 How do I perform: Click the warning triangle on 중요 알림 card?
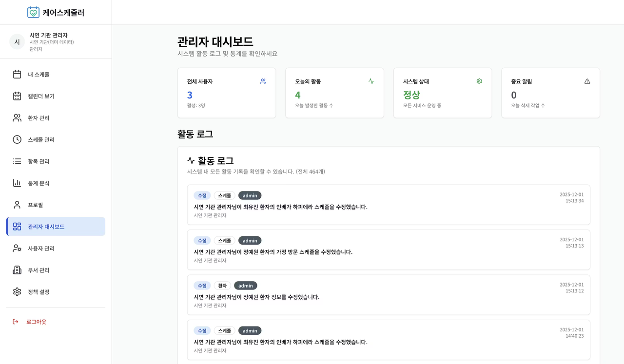tap(587, 81)
